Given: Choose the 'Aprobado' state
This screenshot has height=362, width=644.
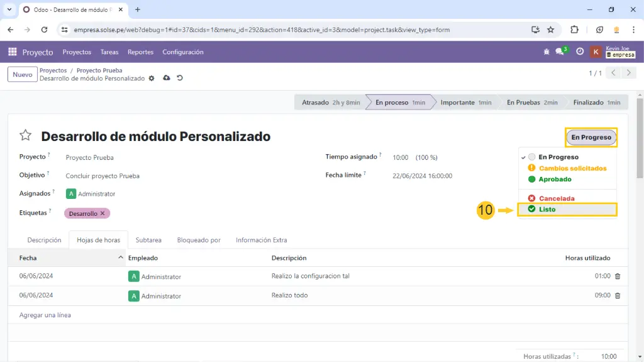Looking at the screenshot, I should coord(555,179).
